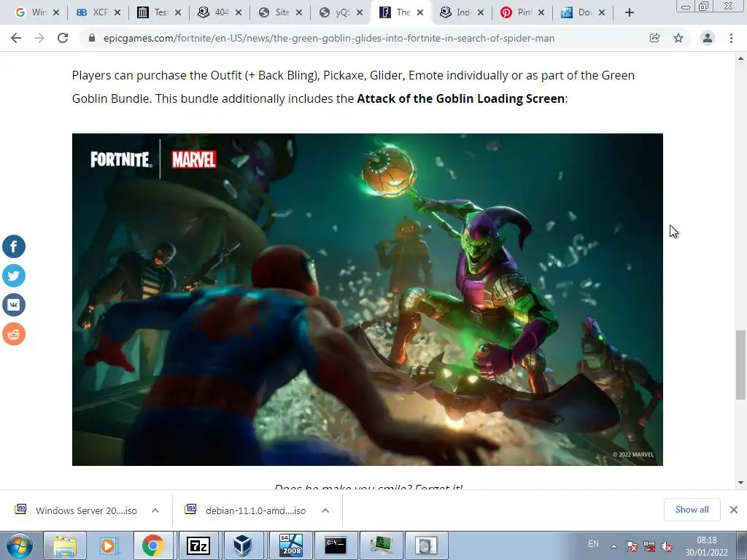The width and height of the screenshot is (747, 560).
Task: Open a new tab
Action: point(630,12)
